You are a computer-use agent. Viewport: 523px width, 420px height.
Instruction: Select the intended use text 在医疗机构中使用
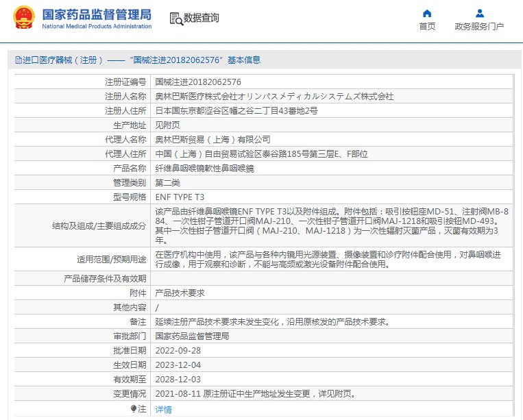[x=328, y=260]
